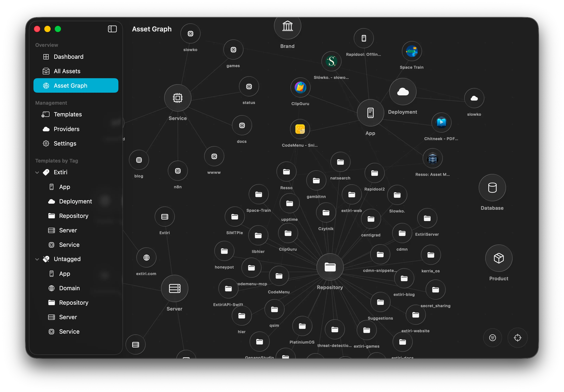Select the wwww service node

[x=214, y=156]
